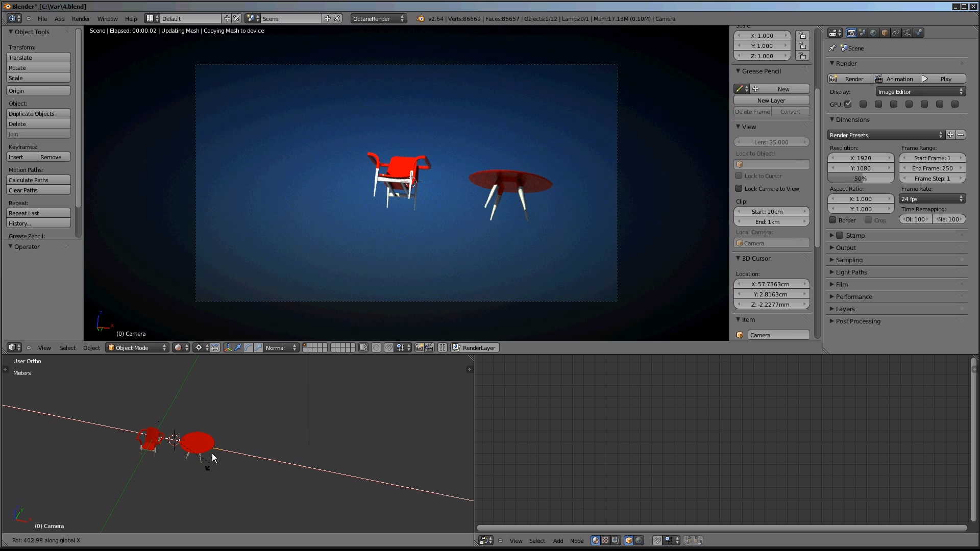980x551 pixels.
Task: Open the Window menu
Action: pyautogui.click(x=107, y=18)
